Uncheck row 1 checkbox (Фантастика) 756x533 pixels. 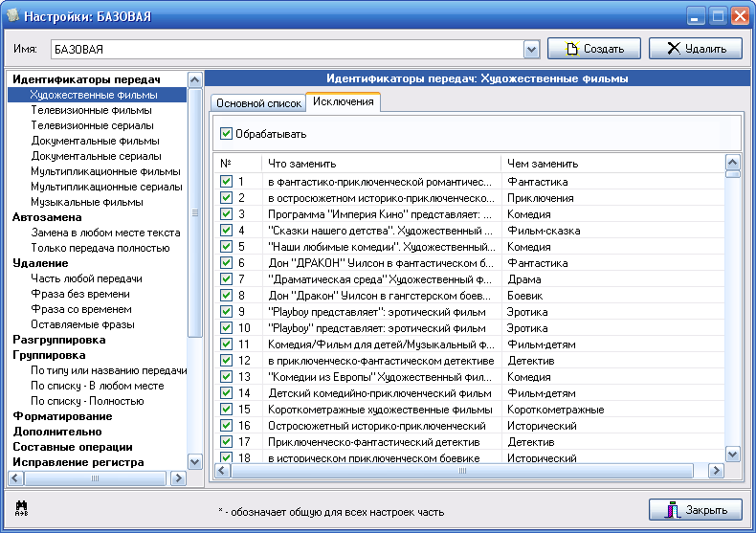tap(226, 182)
